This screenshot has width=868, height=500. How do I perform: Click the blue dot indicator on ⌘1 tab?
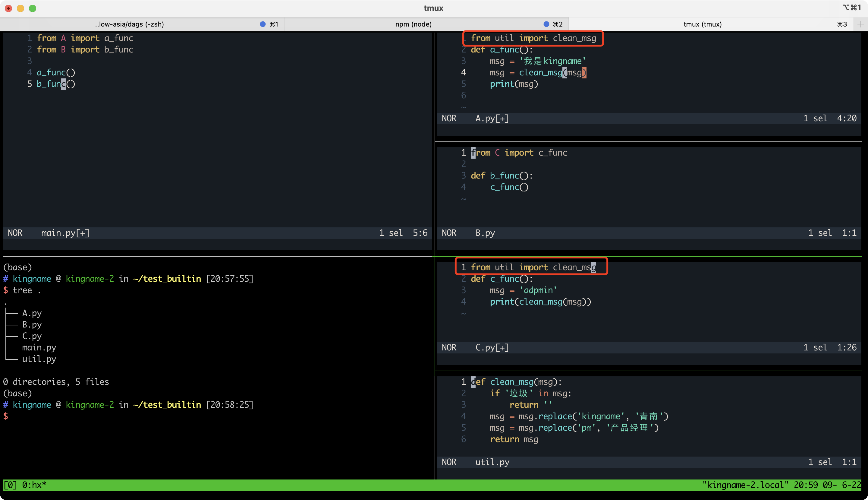[x=261, y=24]
